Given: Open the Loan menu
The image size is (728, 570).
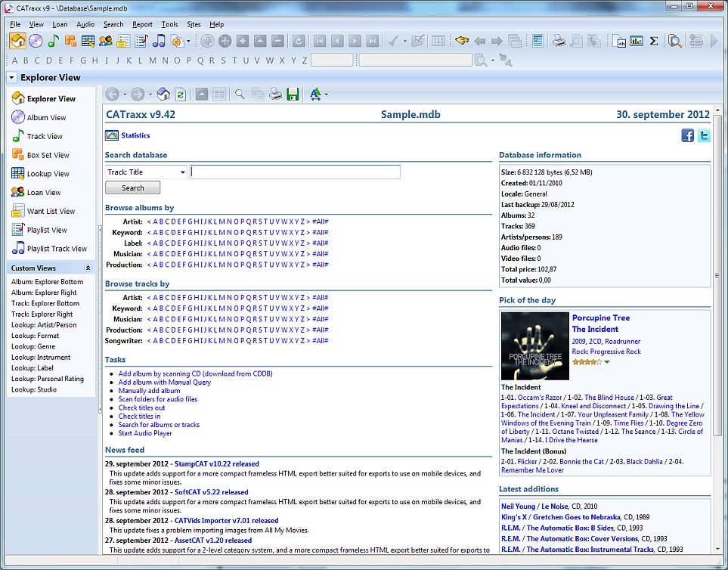Looking at the screenshot, I should [x=60, y=24].
